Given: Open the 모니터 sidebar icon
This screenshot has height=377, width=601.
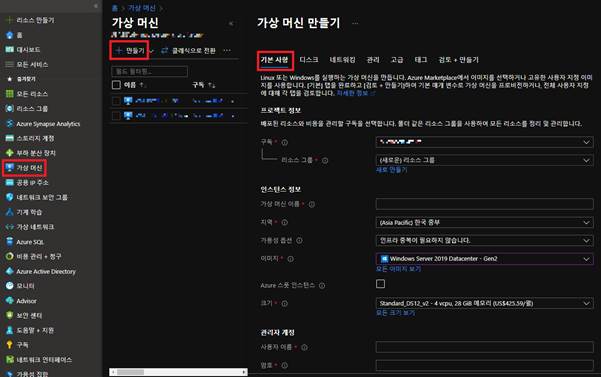Looking at the screenshot, I should click(x=10, y=286).
